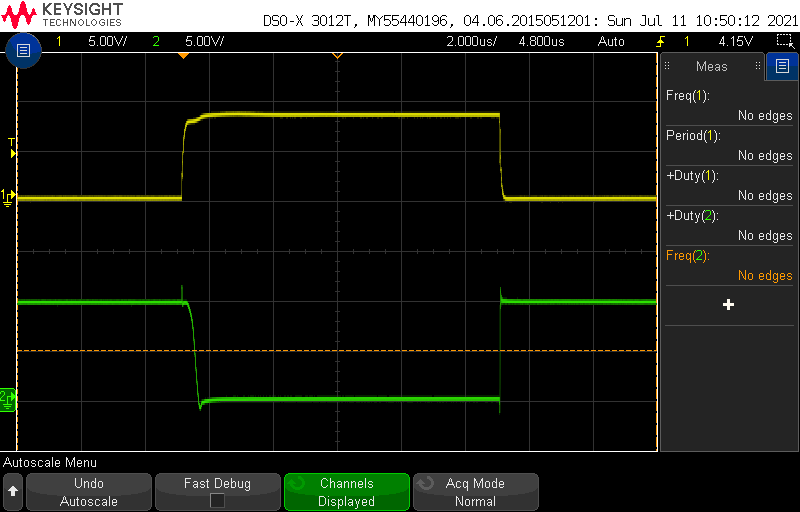Select the channel 2 ground marker

pyautogui.click(x=8, y=398)
